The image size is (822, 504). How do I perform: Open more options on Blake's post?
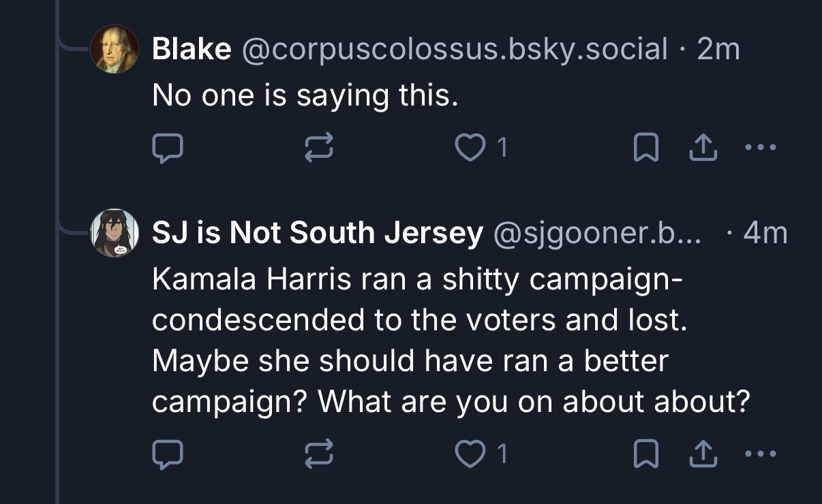pos(761,147)
